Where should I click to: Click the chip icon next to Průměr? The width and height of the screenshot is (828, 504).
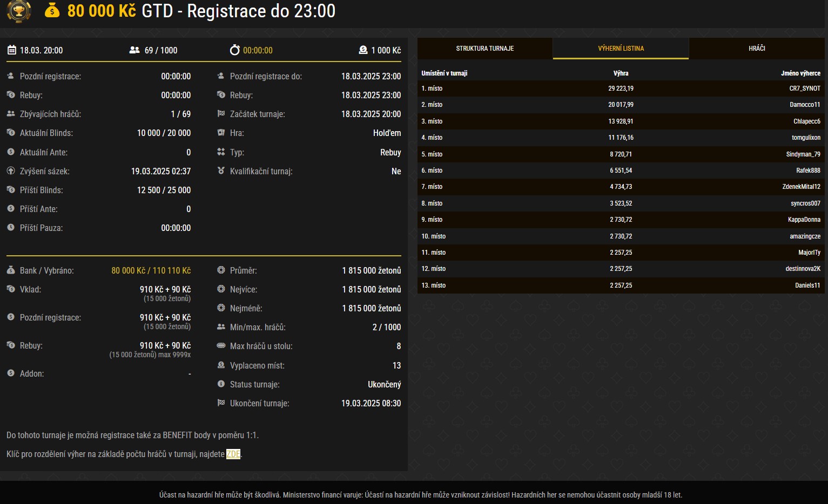(x=221, y=270)
